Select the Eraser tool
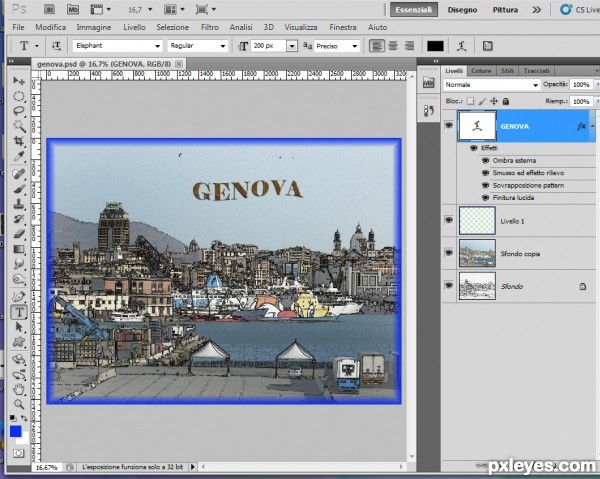Screen dimensions: 600x479 [19, 234]
